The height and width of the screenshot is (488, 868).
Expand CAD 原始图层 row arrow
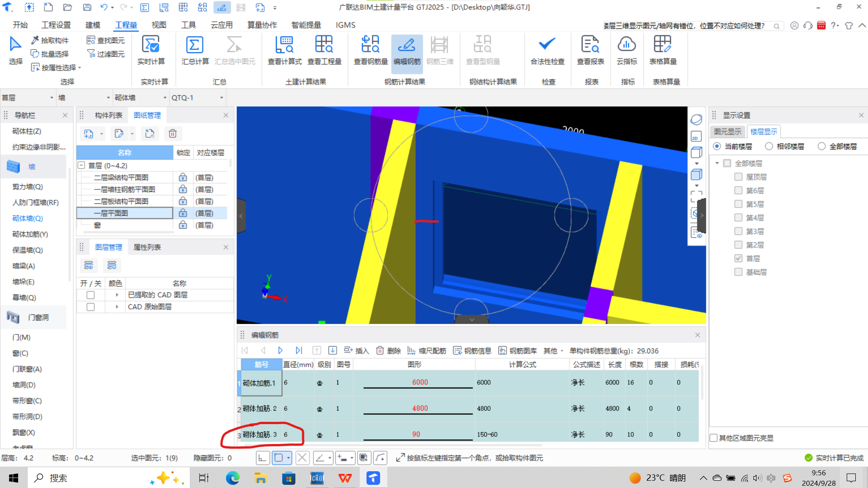(x=117, y=307)
